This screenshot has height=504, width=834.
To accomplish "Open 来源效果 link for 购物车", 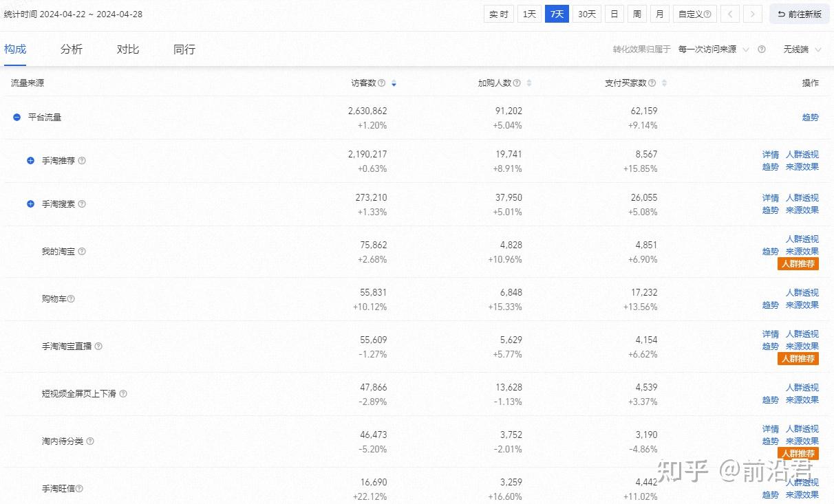I will click(x=802, y=305).
